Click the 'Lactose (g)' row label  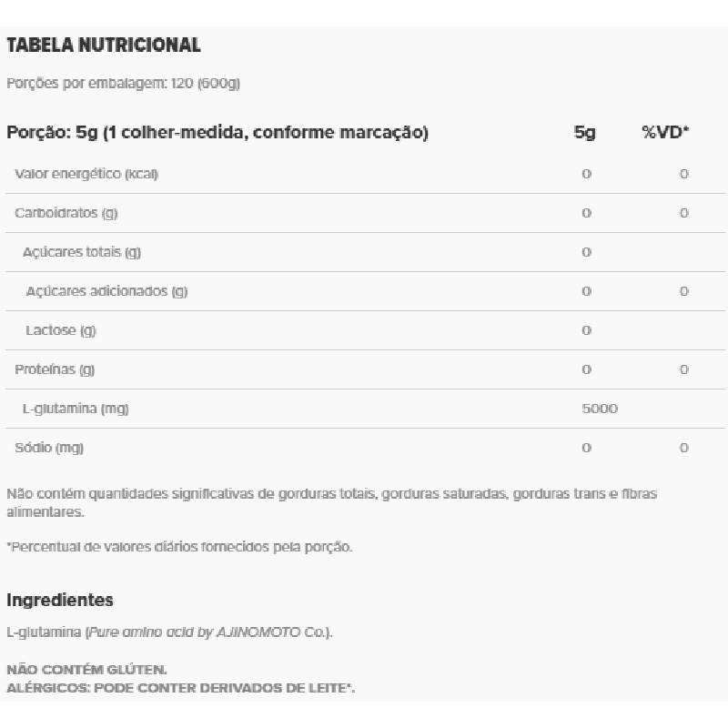click(60, 330)
